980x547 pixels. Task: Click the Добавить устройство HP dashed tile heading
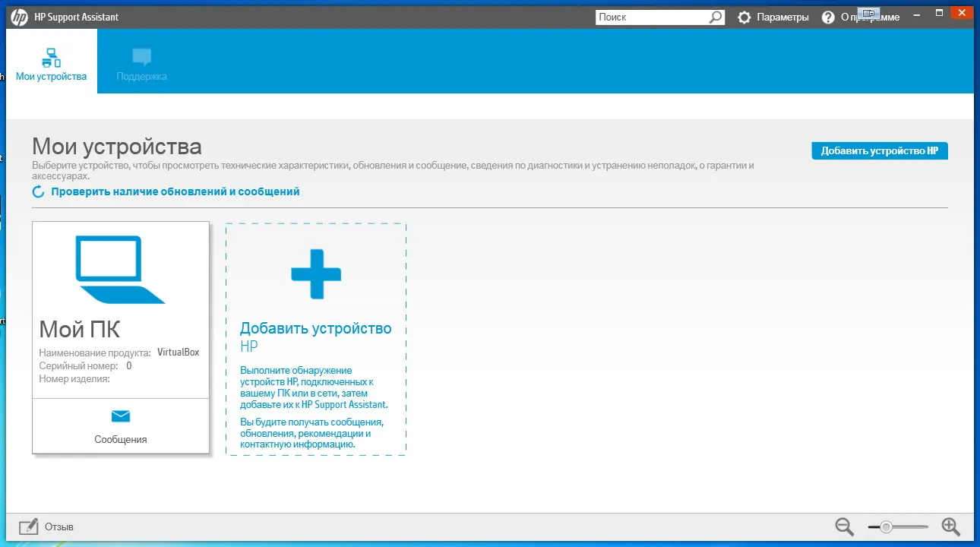316,337
